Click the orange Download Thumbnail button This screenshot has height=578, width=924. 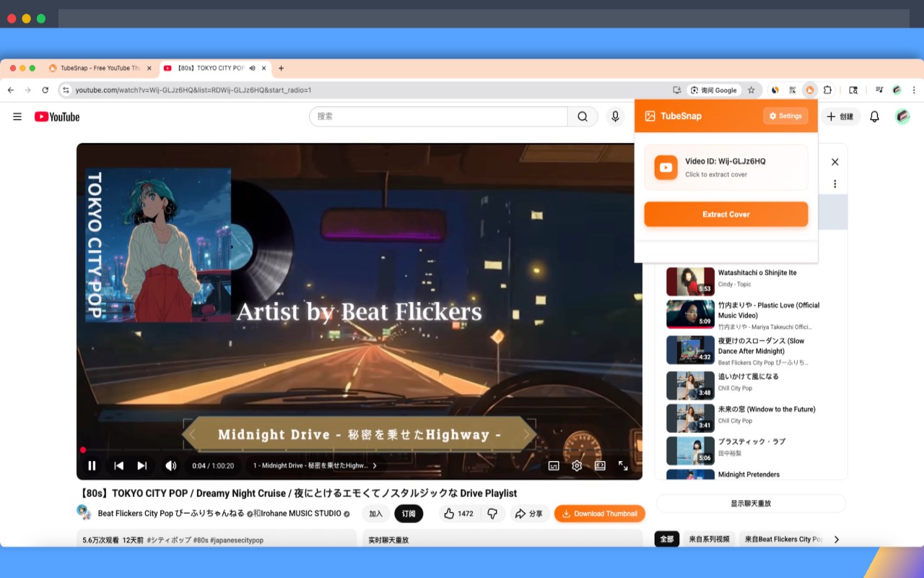(599, 514)
